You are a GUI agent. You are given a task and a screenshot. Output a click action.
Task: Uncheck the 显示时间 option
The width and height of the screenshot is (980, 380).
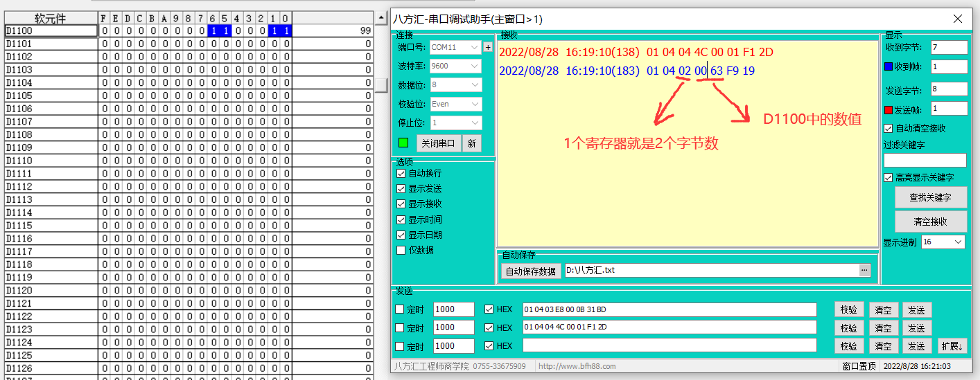(x=401, y=219)
